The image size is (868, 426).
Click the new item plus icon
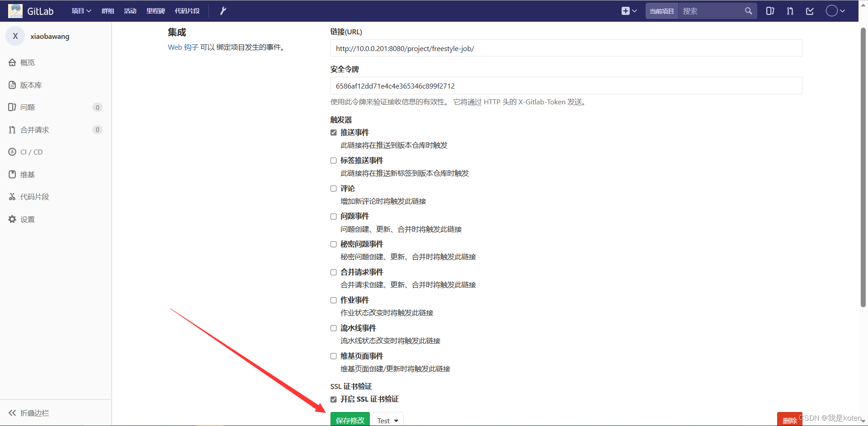[629, 11]
